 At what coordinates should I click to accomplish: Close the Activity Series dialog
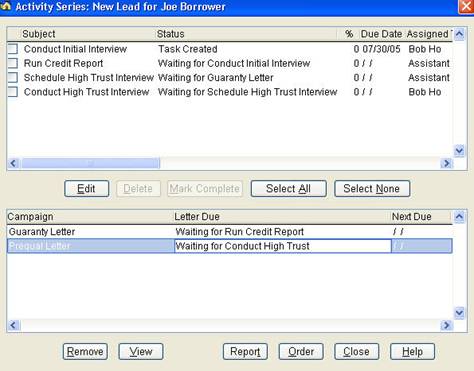pyautogui.click(x=357, y=352)
